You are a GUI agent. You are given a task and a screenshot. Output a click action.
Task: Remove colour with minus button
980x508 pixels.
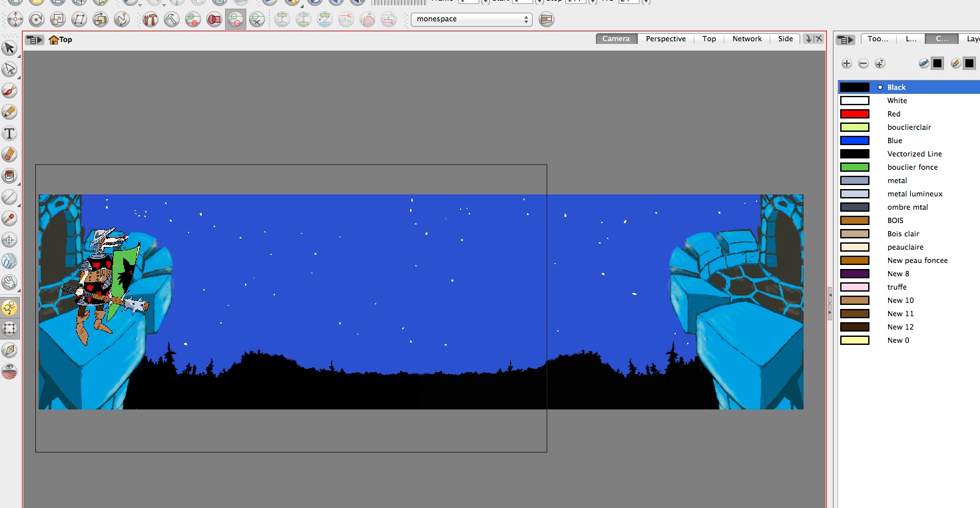863,63
